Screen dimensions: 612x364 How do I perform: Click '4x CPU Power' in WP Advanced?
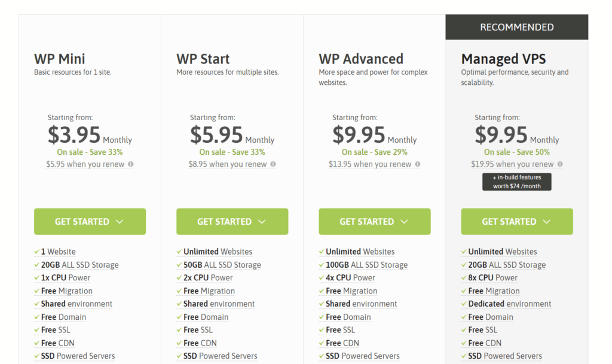point(350,278)
